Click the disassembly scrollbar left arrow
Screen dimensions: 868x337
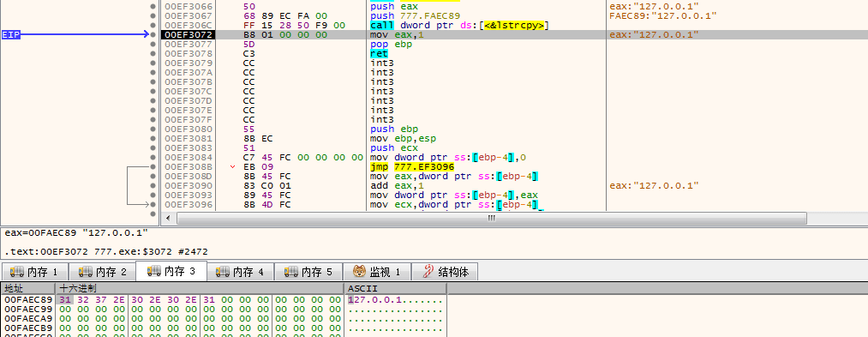coord(167,219)
